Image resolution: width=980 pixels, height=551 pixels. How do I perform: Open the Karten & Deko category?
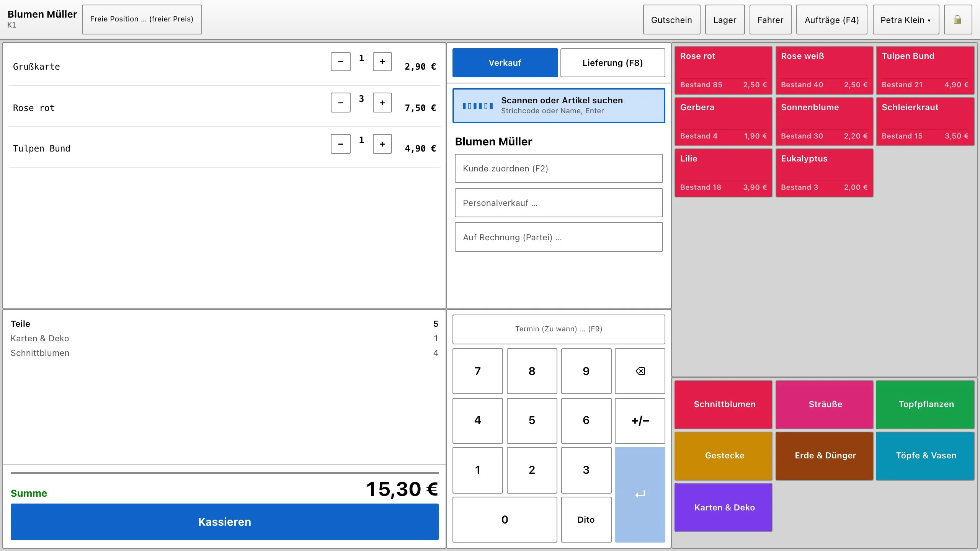tap(723, 507)
